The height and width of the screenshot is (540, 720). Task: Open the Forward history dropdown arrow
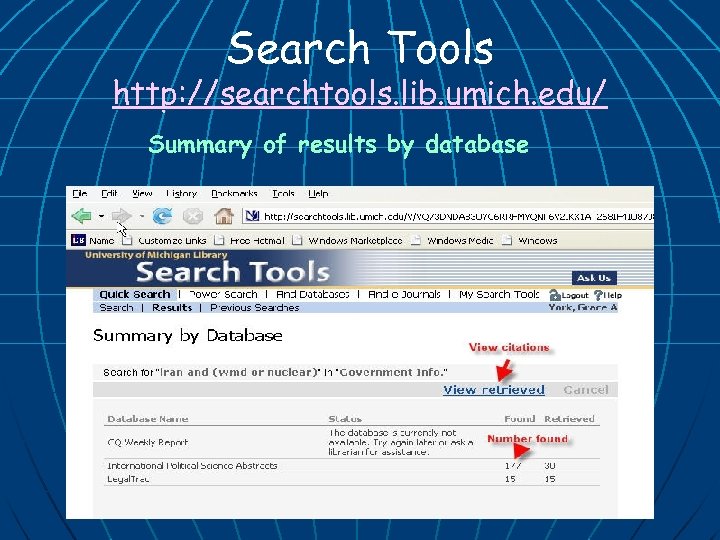tap(142, 215)
